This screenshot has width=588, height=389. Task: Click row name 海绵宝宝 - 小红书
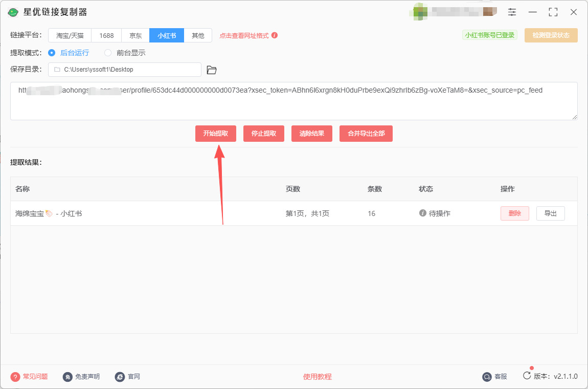click(49, 213)
